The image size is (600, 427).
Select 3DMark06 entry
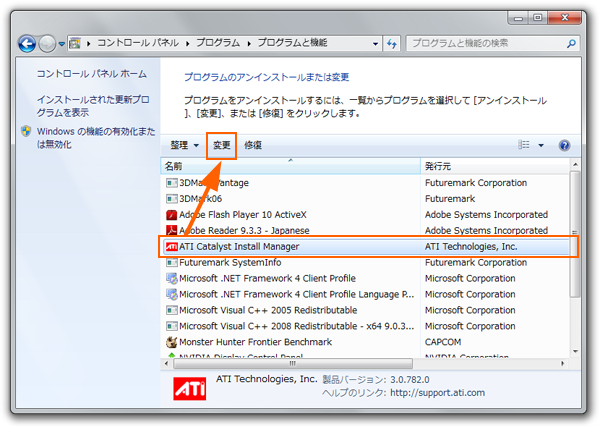coord(365,199)
